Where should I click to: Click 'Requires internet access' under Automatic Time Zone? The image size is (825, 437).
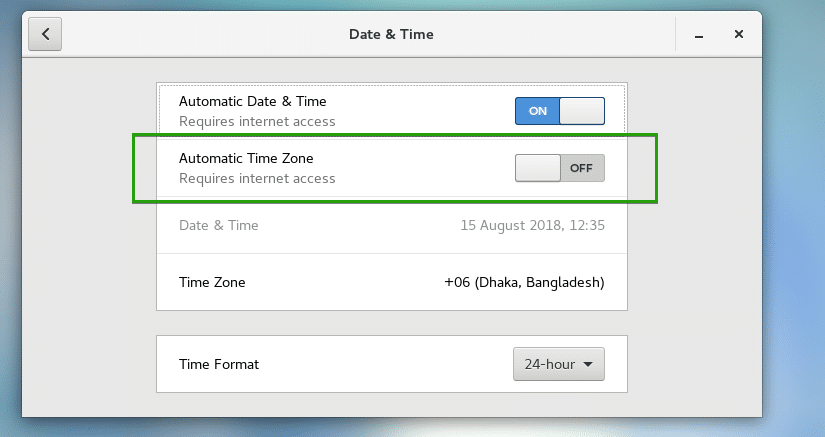tap(257, 179)
